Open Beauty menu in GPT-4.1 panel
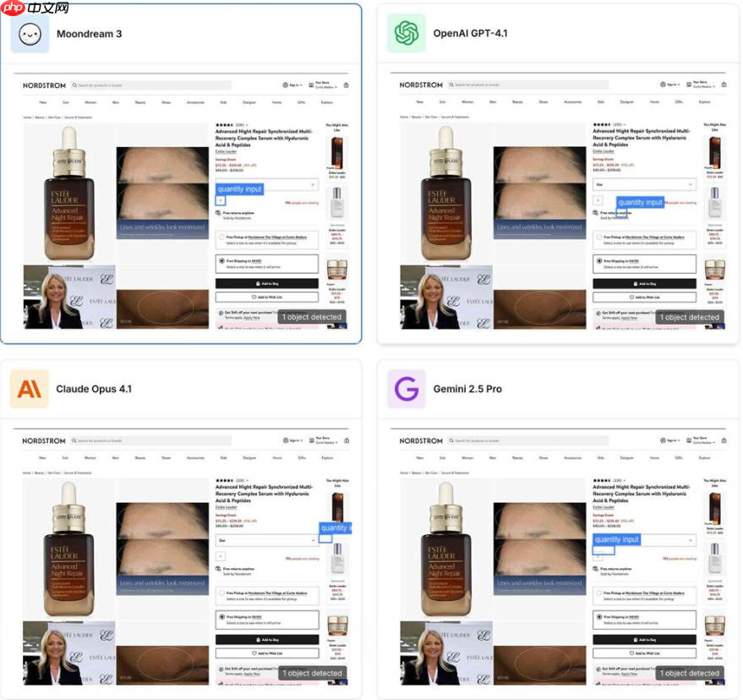The image size is (743, 700). click(517, 102)
